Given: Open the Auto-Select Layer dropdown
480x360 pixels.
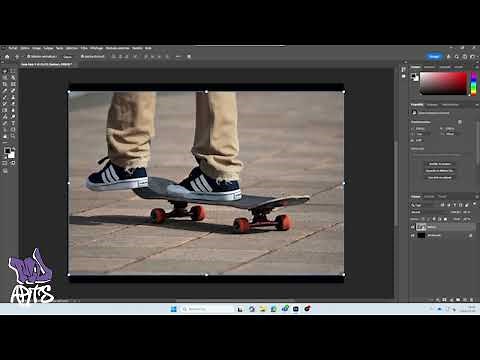Looking at the screenshot, I should (67, 57).
